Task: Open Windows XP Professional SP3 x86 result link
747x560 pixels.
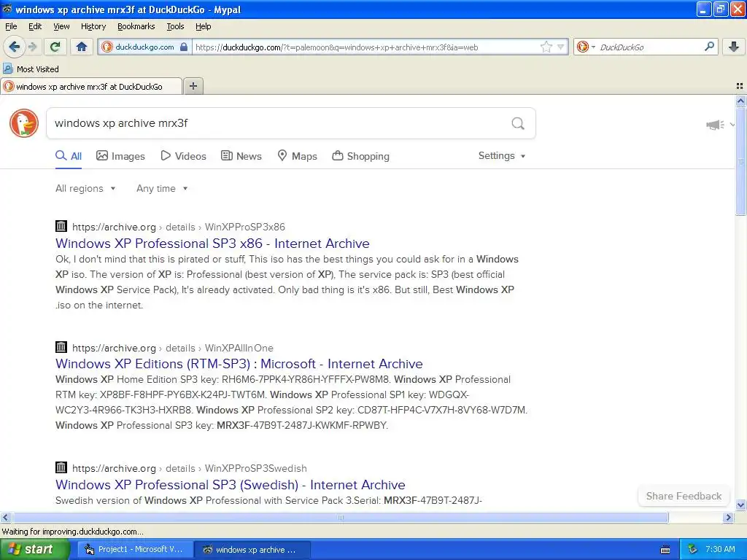Action: [212, 244]
